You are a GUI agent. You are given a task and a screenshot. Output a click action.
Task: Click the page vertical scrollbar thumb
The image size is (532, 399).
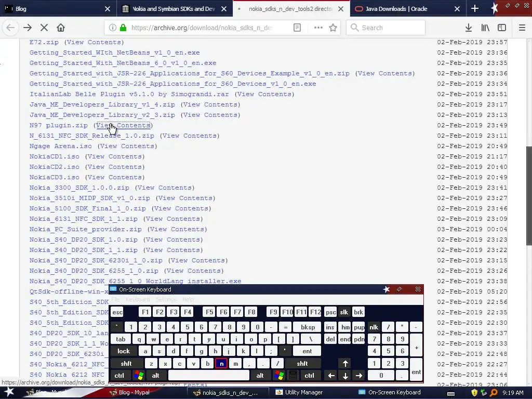point(529,195)
